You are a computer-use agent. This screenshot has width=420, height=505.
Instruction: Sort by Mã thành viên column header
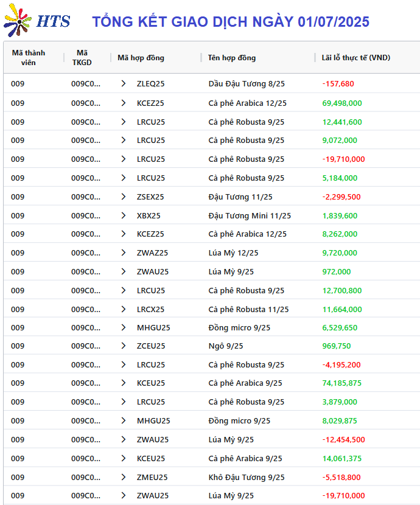29,58
